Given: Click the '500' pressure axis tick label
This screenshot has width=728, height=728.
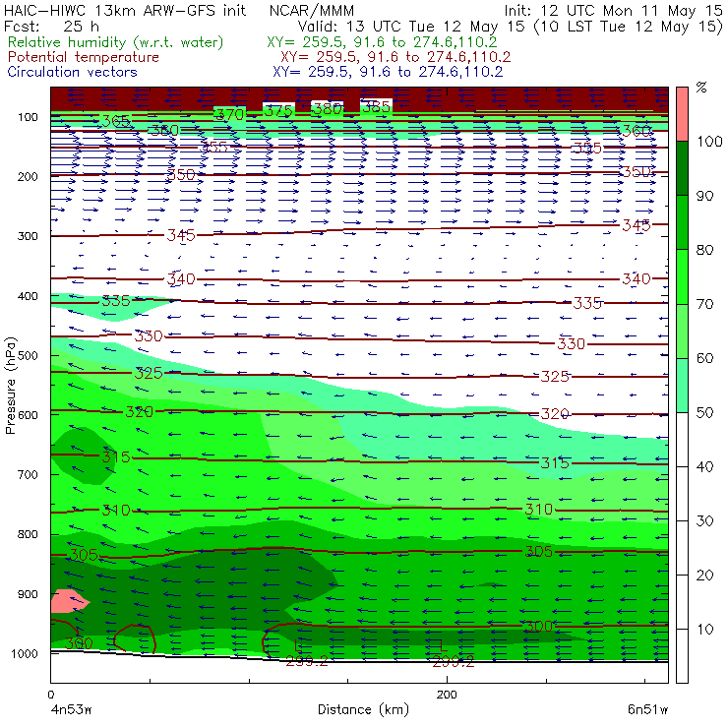Looking at the screenshot, I should coord(28,355).
